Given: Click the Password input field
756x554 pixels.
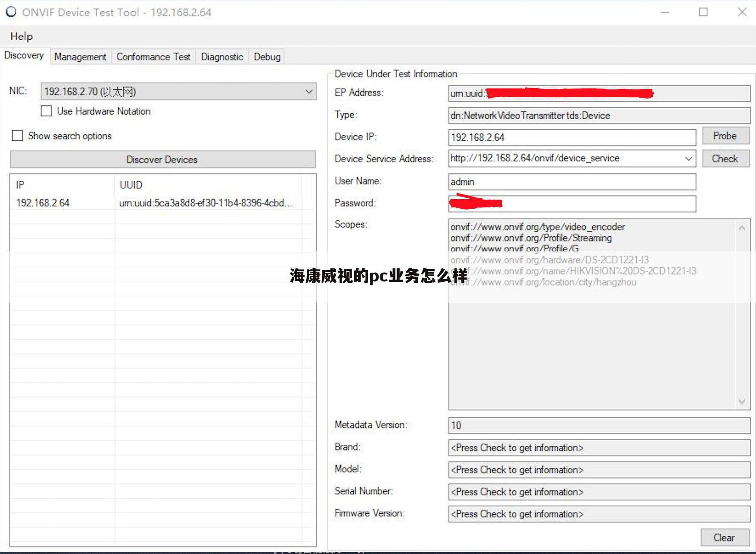Looking at the screenshot, I should point(572,204).
